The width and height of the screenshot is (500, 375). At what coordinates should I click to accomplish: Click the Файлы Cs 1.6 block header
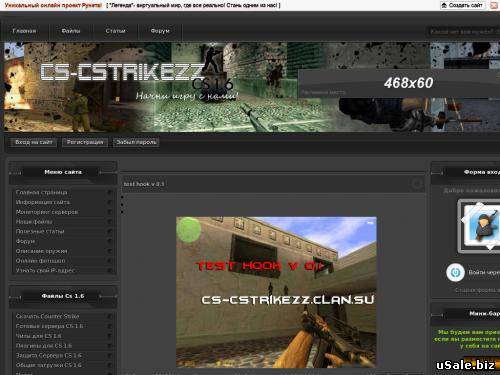[63, 296]
